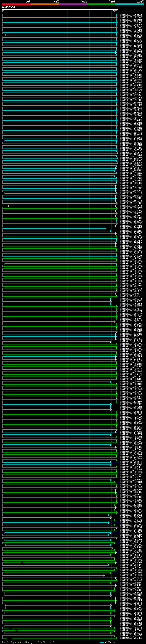146x644 pixels.
Task: Select label UniRef100_Q8NEV1
Action: pos(131,213)
